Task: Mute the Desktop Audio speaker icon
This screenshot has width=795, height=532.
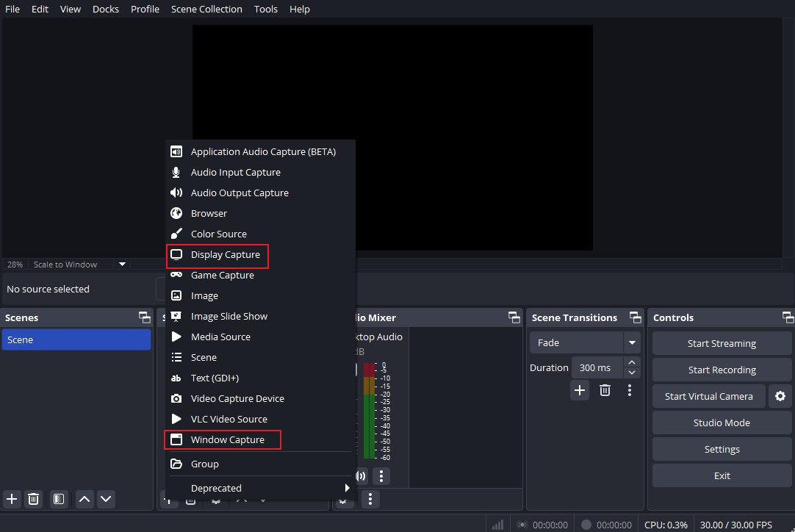Action: point(361,475)
